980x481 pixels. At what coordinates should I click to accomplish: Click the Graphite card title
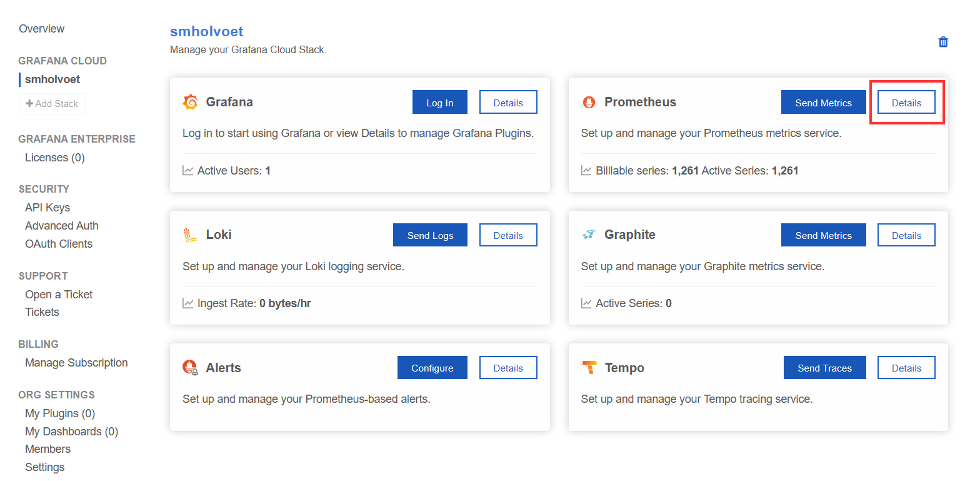click(x=630, y=235)
